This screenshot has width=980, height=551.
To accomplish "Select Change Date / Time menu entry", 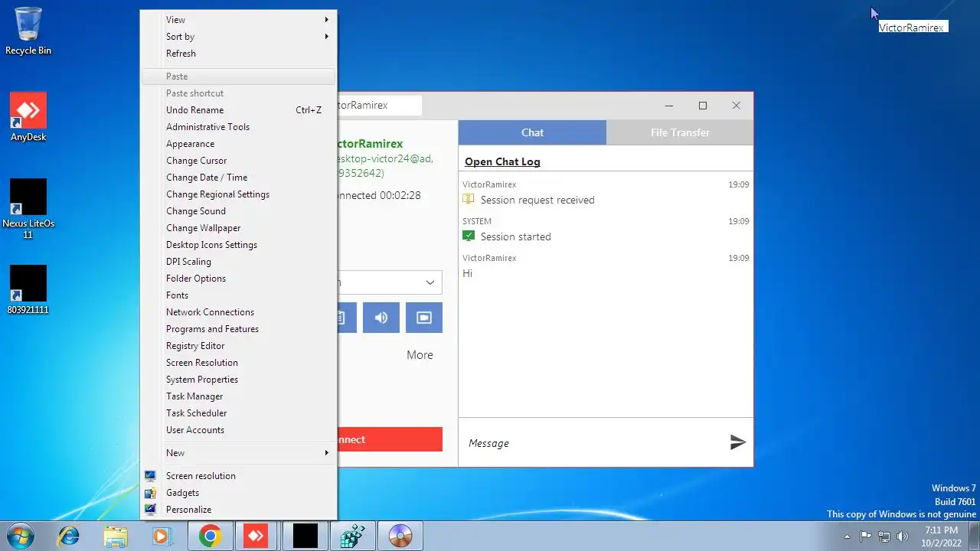I will [x=239, y=178].
